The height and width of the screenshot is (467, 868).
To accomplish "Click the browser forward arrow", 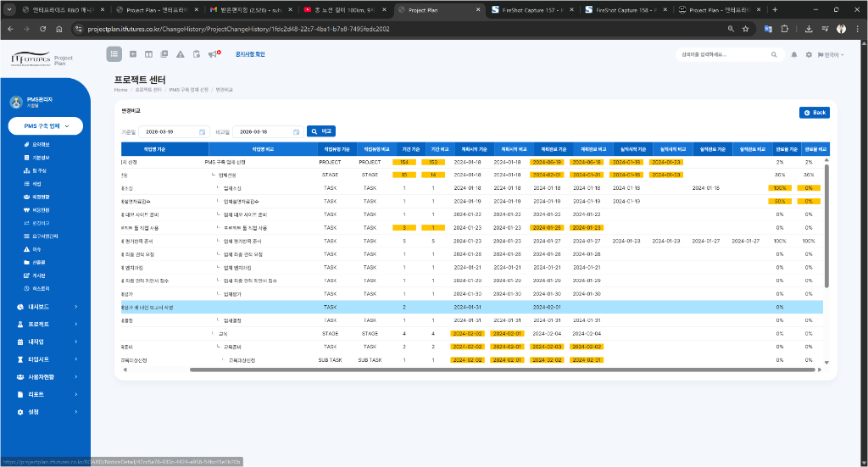I will click(26, 29).
